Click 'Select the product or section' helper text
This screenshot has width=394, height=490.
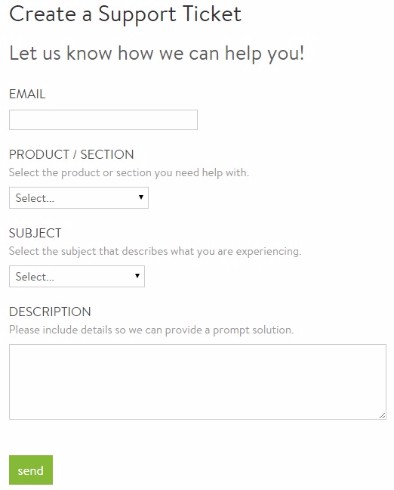129,173
